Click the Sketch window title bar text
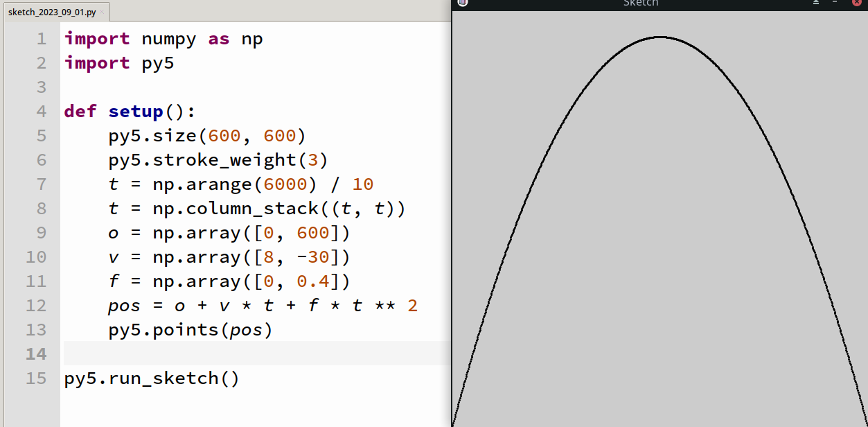Viewport: 868px width, 427px height. pyautogui.click(x=641, y=3)
